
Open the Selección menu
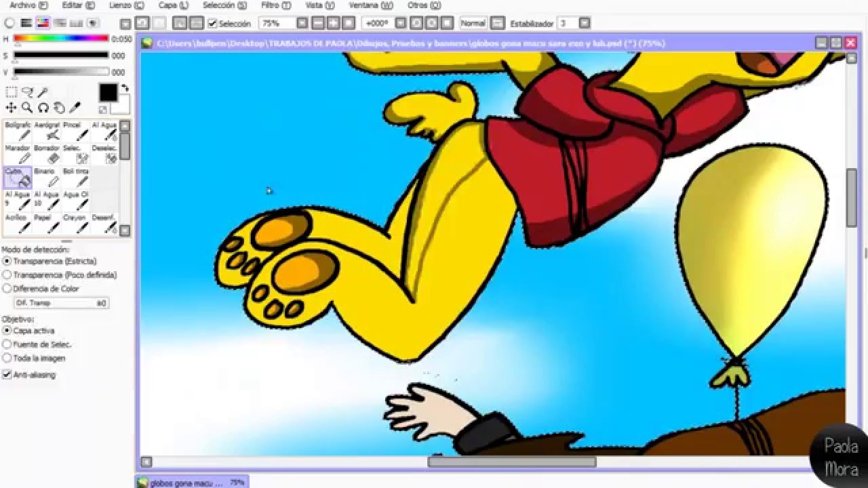(x=224, y=5)
